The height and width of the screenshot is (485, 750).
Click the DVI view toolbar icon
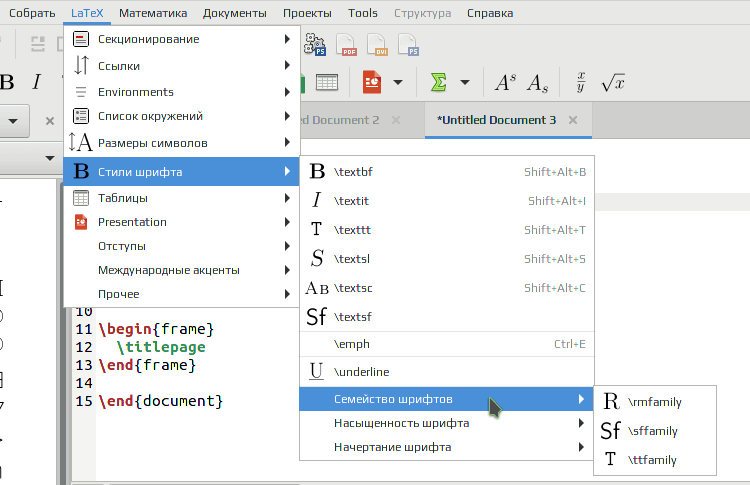click(377, 45)
